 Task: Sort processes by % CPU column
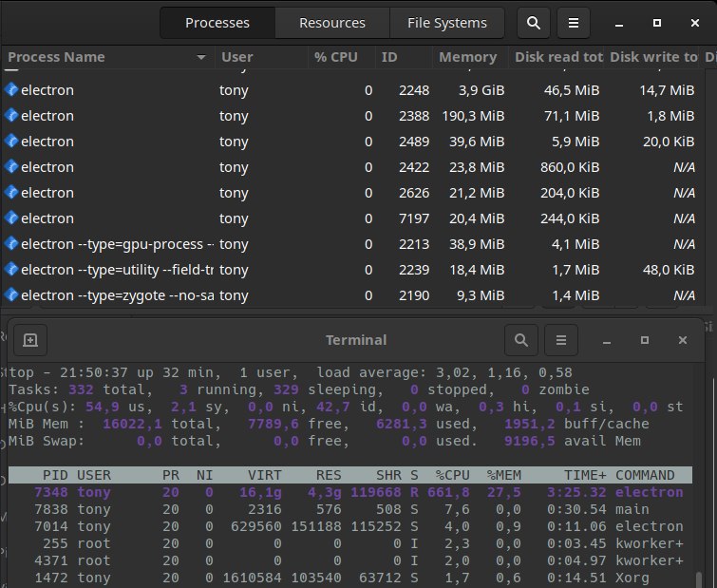point(335,58)
